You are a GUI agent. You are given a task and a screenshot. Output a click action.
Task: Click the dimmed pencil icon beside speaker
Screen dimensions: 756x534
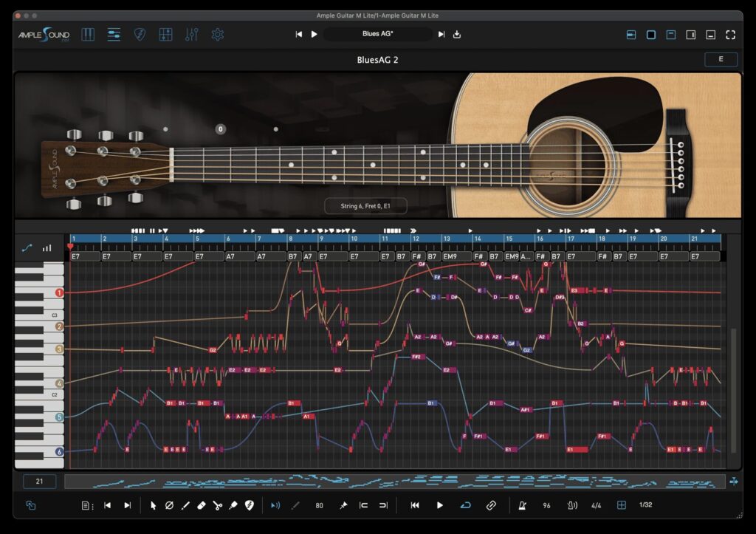295,505
